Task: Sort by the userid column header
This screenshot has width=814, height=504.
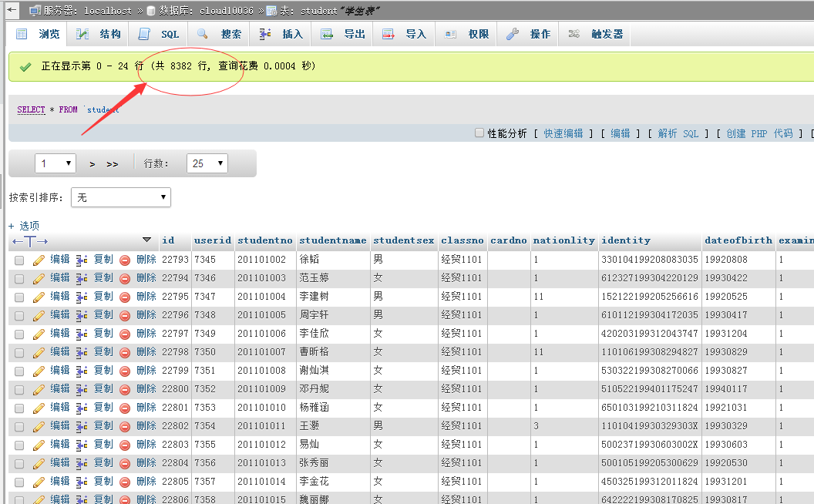Action: pos(213,240)
